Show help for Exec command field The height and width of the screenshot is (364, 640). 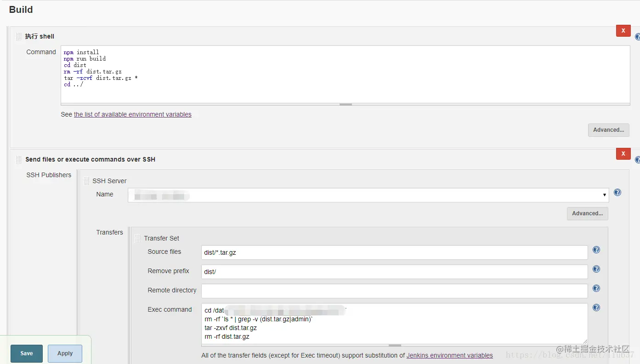(596, 308)
